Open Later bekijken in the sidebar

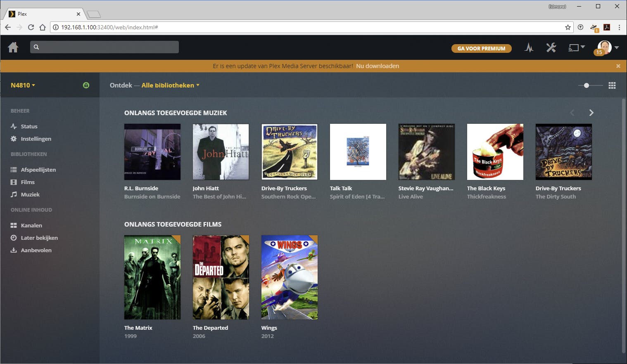point(39,238)
